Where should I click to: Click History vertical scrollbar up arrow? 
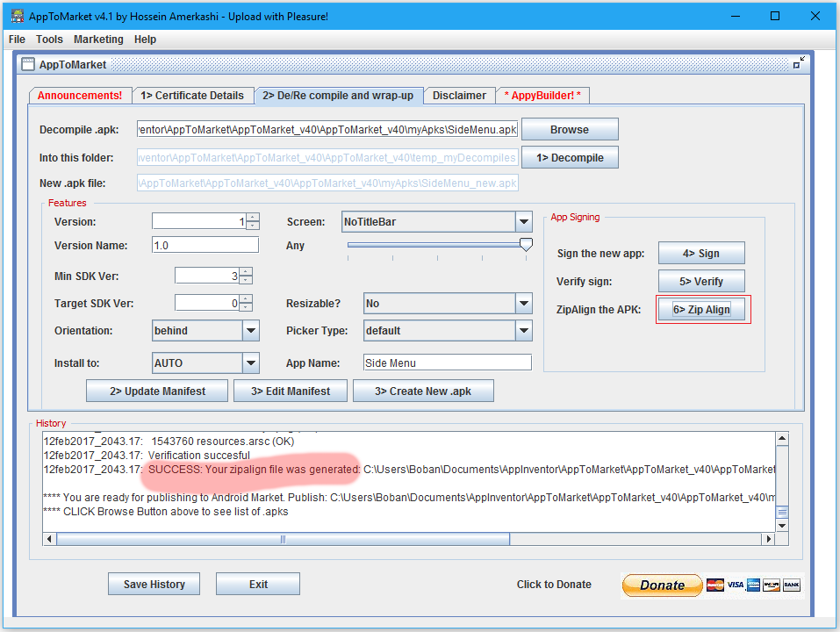782,439
